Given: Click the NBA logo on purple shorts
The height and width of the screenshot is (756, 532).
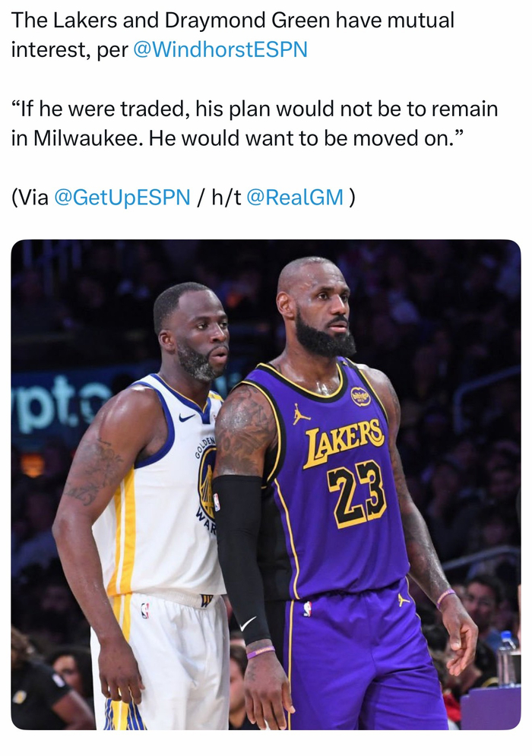Looking at the screenshot, I should point(307,609).
